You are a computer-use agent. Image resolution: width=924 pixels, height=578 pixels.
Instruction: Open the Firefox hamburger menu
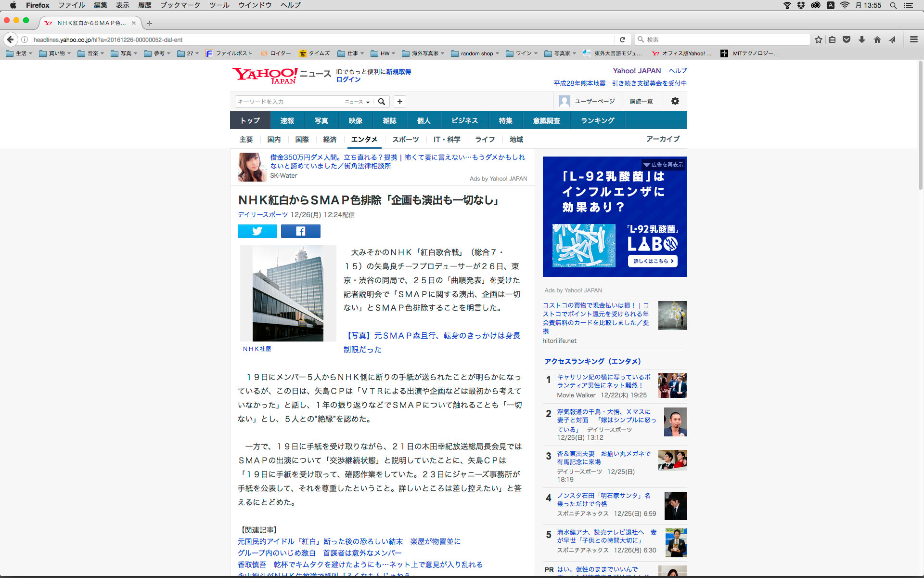coord(913,39)
